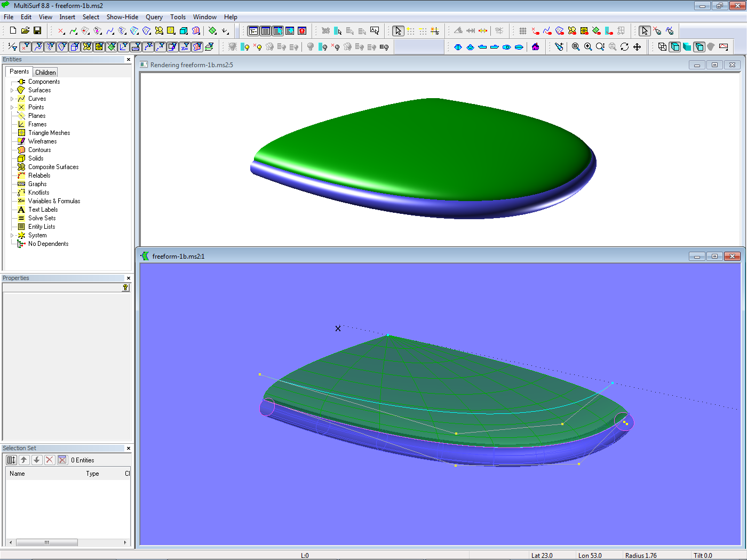Image resolution: width=747 pixels, height=560 pixels.
Task: Switch to the Children tab
Action: pos(45,72)
